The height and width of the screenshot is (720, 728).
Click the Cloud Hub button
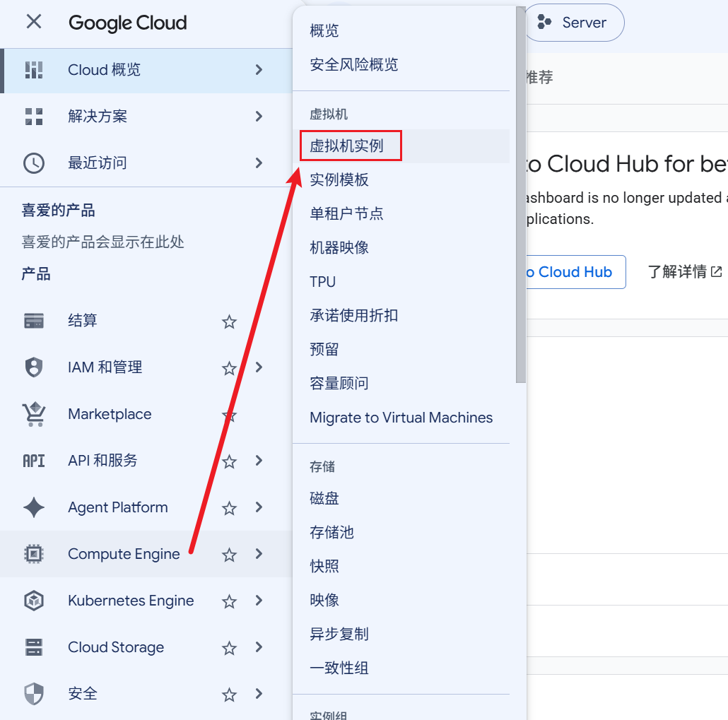tap(576, 272)
